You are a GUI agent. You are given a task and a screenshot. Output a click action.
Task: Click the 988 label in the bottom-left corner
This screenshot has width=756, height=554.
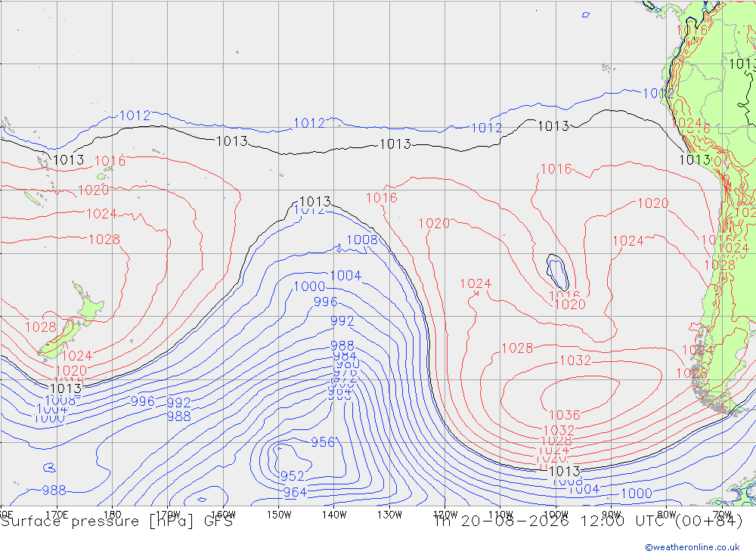[x=54, y=491]
